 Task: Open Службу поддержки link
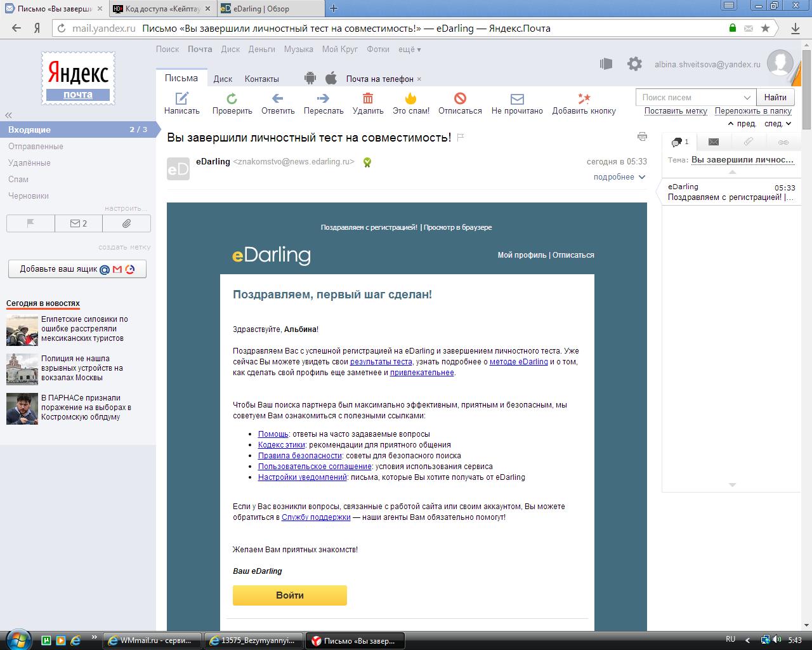pyautogui.click(x=316, y=517)
